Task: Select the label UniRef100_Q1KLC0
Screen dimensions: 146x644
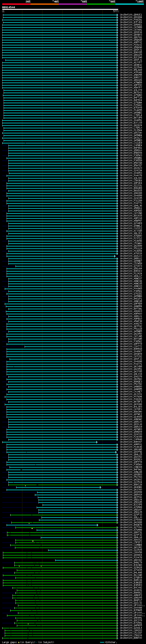Action: coord(131,256)
